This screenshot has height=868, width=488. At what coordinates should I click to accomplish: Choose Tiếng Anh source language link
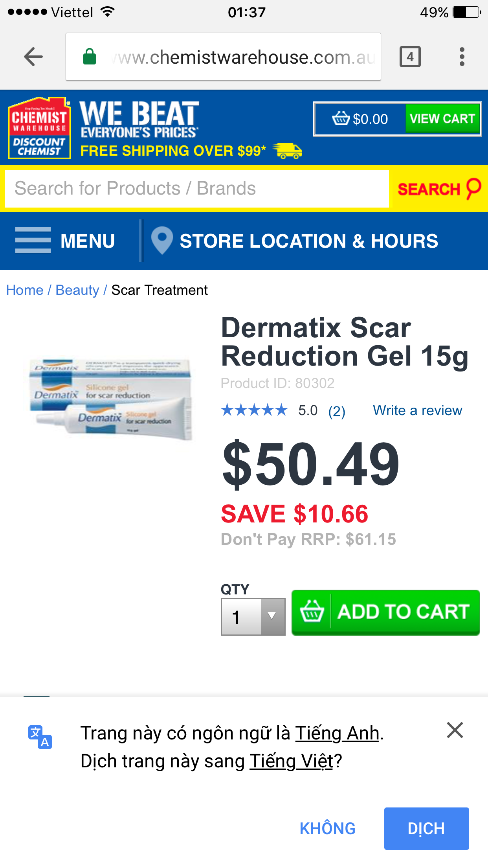(337, 733)
